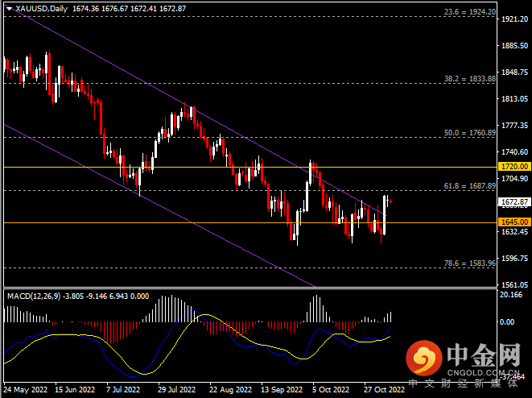This screenshot has height=398, width=532.
Task: Click the 1704.90 price scale value
Action: 515,179
